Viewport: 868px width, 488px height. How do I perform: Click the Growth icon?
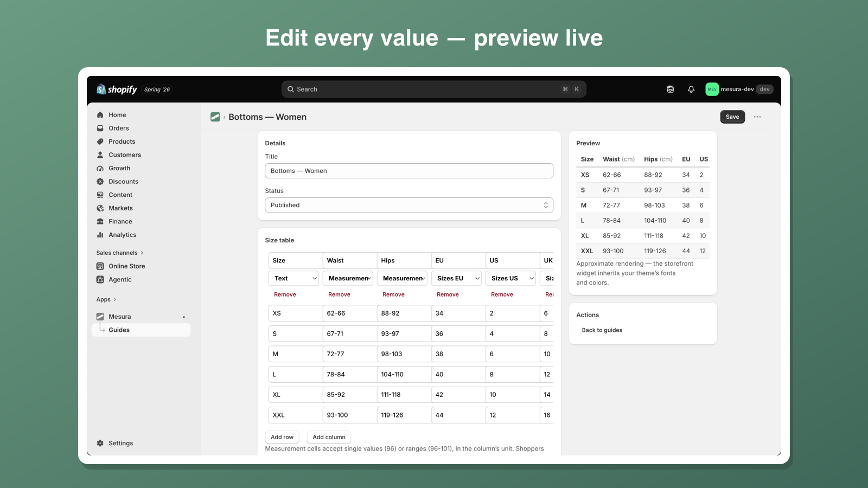pyautogui.click(x=100, y=168)
